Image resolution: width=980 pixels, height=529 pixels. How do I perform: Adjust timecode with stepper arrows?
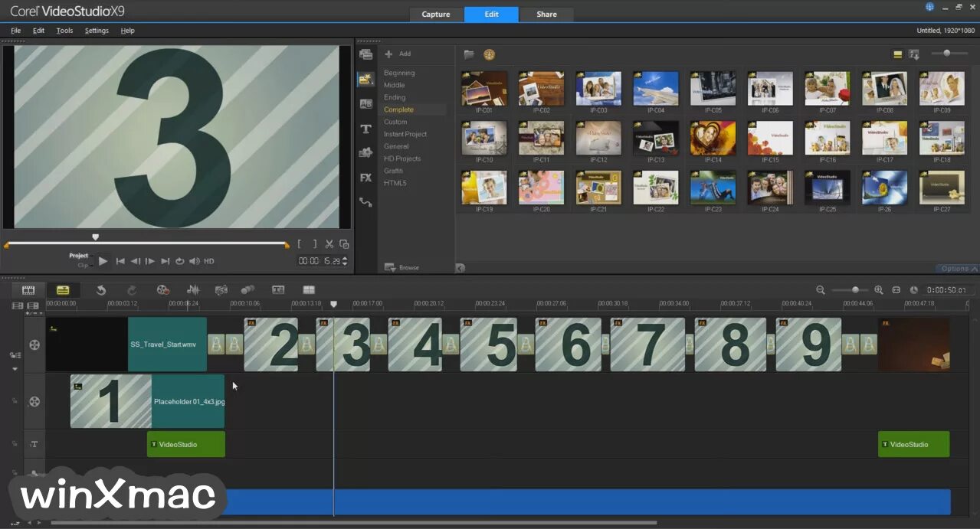tap(344, 261)
